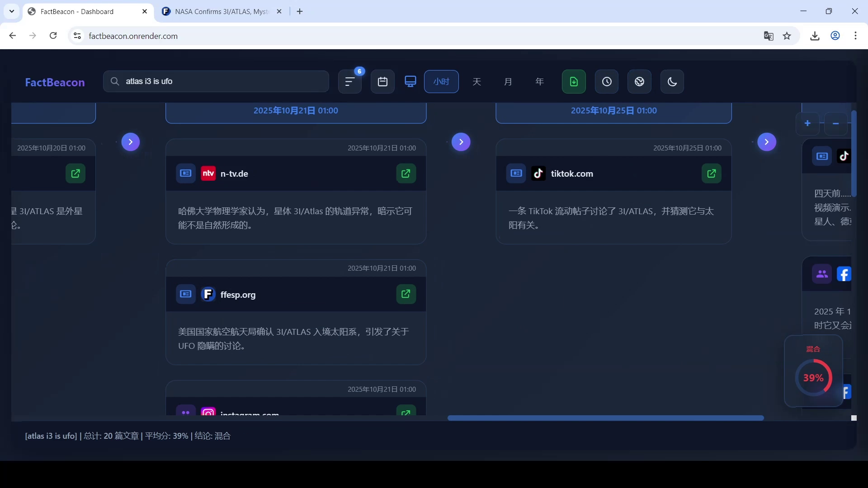Click chevron arrow before Oct 21 column
The image size is (868, 488).
pos(130,142)
